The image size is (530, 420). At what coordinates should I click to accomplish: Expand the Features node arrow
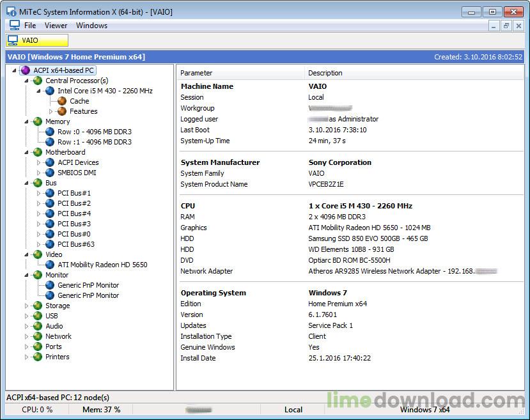point(51,111)
